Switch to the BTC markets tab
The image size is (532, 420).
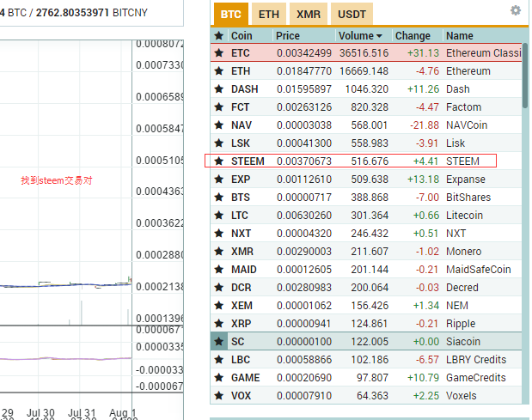pos(231,14)
